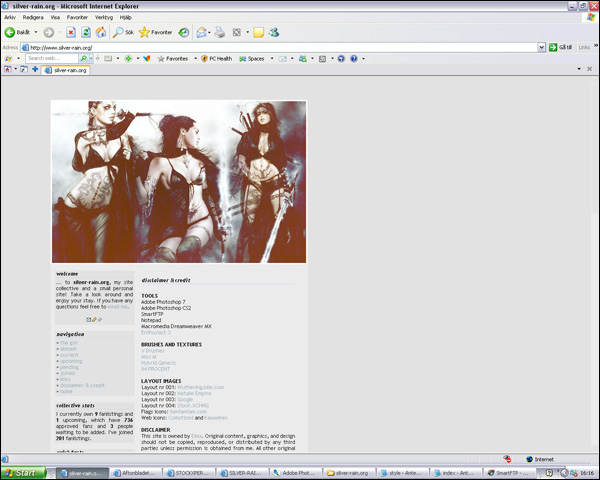Viewport: 600px width, 480px height.
Task: Open the 'joined' navigation link
Action: pos(67,374)
